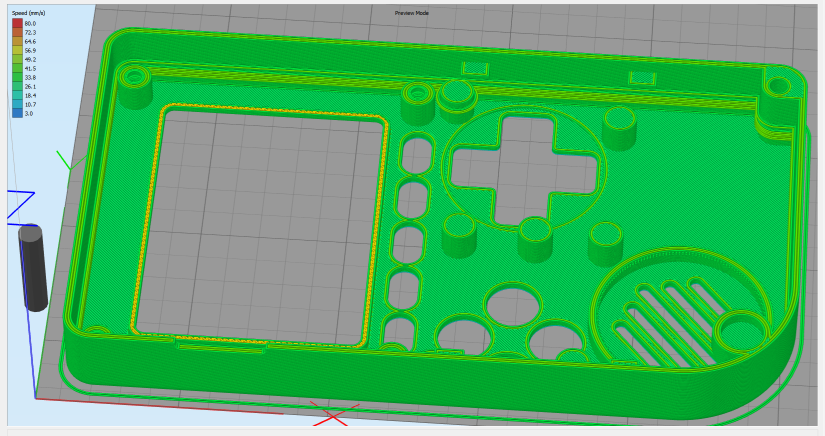Click the red 80.0 speed legend swatch

(x=17, y=24)
